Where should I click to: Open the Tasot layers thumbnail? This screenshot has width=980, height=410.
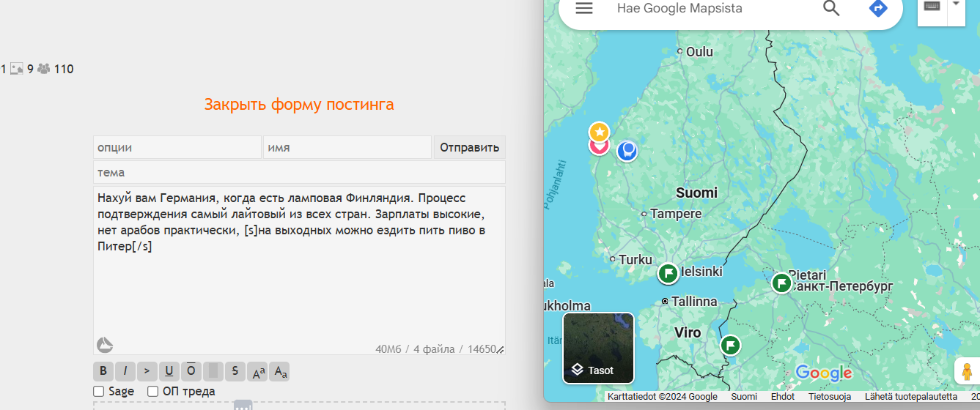(x=598, y=348)
